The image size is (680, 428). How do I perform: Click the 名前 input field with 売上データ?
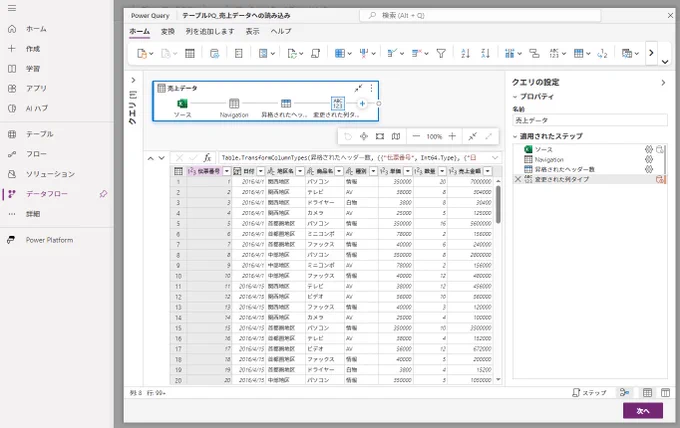click(590, 120)
